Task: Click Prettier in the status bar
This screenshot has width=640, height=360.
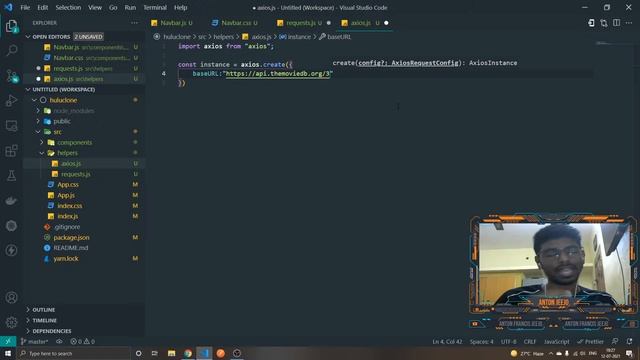Action: click(x=590, y=341)
